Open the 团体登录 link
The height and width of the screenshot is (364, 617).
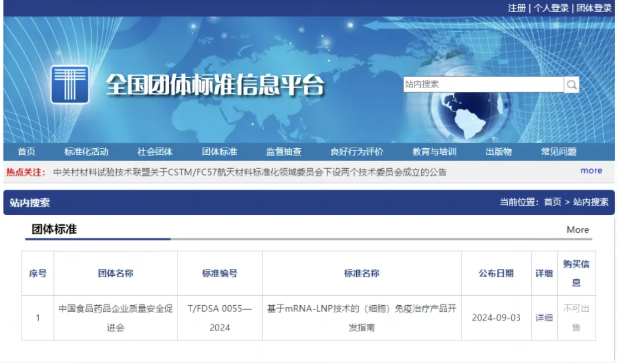594,8
